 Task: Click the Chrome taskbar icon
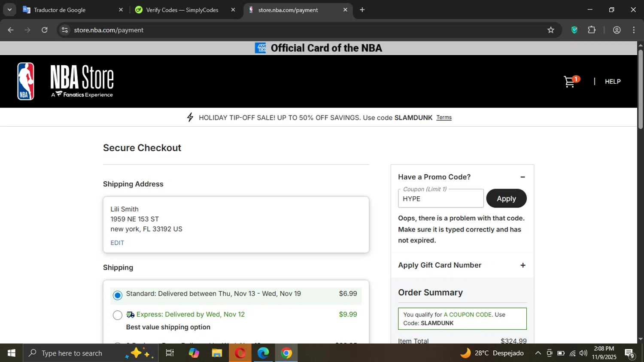coord(286,353)
